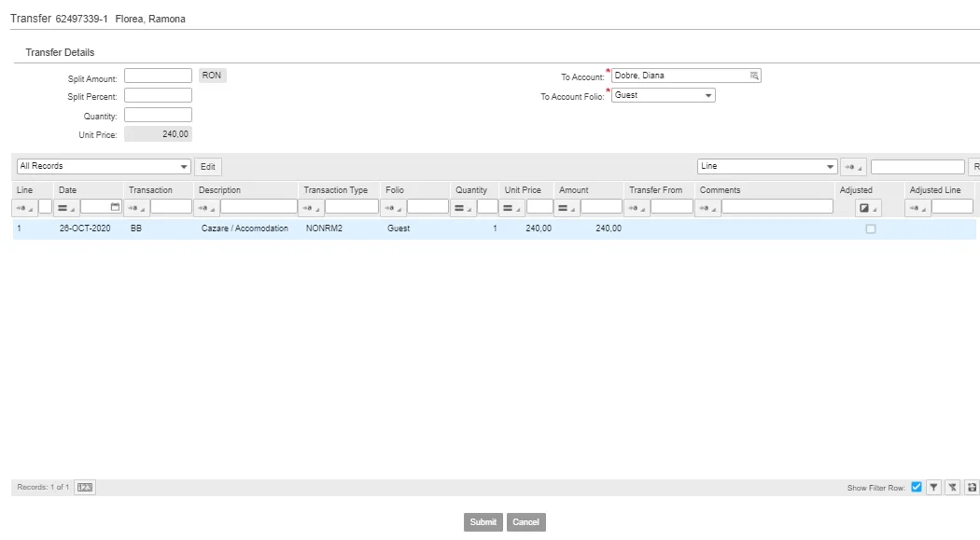This screenshot has height=540, width=980.
Task: Open the Transaction Type filter operator
Action: (311, 208)
